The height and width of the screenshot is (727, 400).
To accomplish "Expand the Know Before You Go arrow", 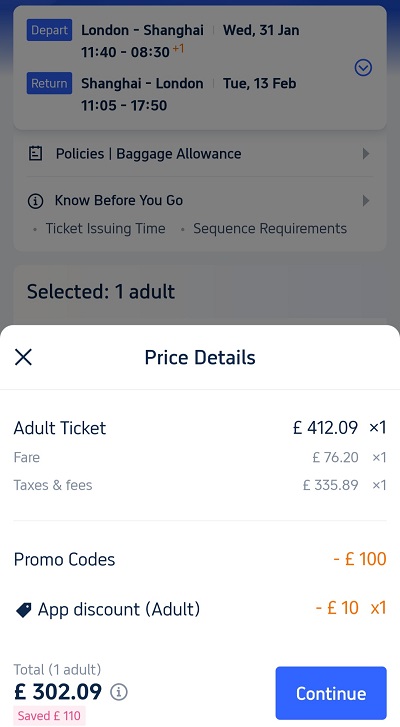I will coord(366,201).
